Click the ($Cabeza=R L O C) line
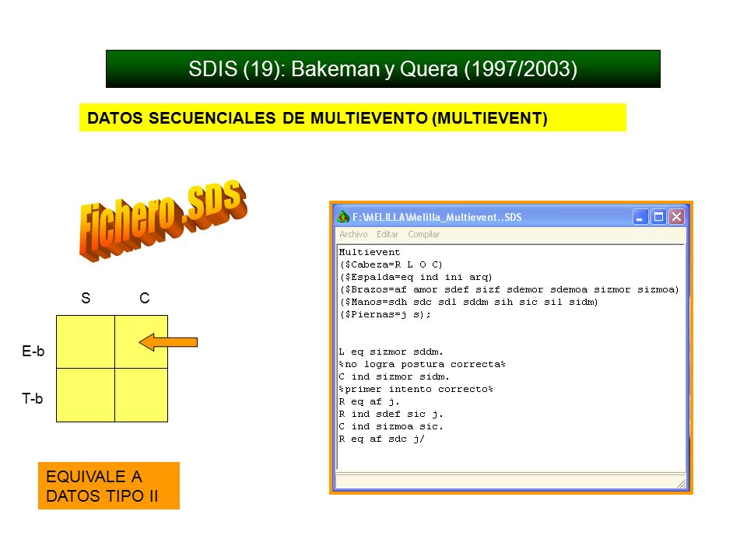 (391, 264)
